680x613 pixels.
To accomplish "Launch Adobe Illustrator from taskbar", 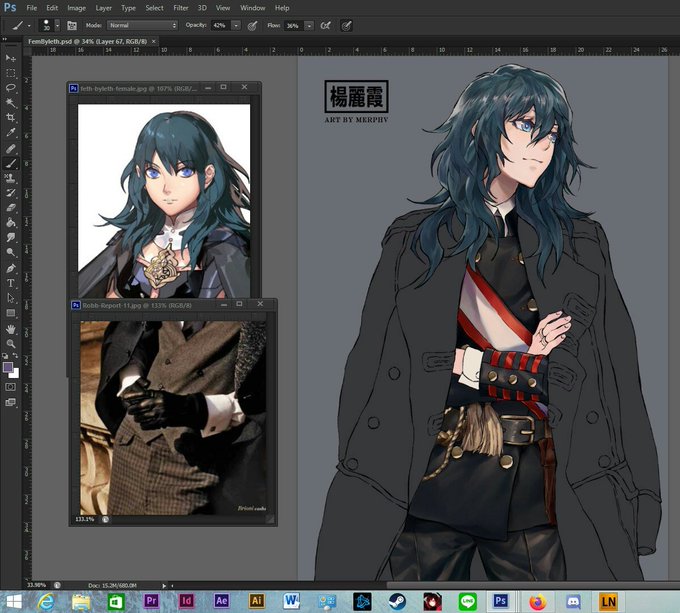I will (256, 601).
